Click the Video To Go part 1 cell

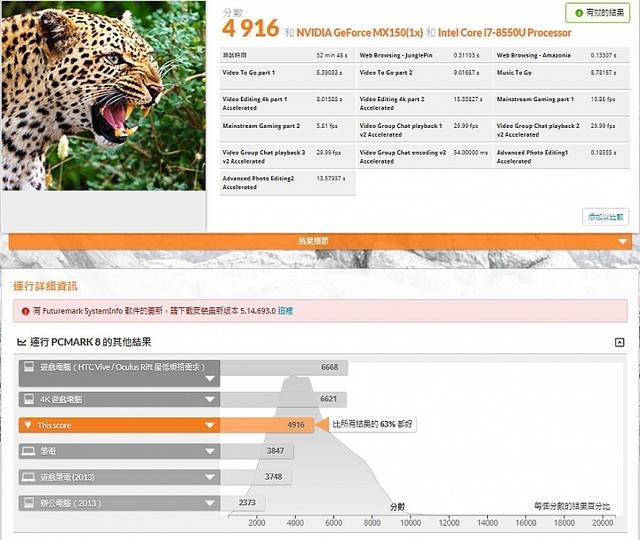(288, 76)
